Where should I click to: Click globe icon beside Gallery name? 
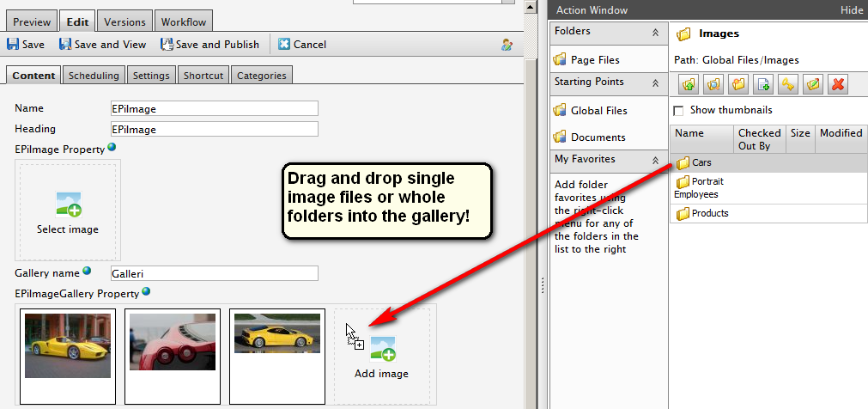[x=87, y=272]
